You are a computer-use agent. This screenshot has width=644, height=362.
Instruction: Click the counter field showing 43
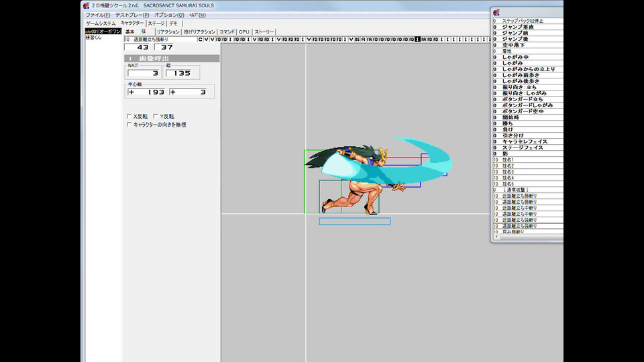[x=138, y=47]
